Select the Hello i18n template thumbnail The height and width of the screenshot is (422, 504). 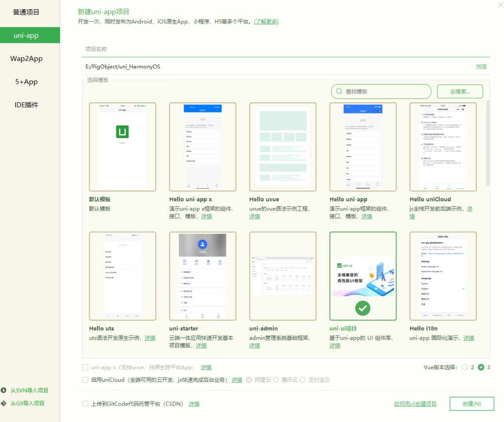(443, 276)
